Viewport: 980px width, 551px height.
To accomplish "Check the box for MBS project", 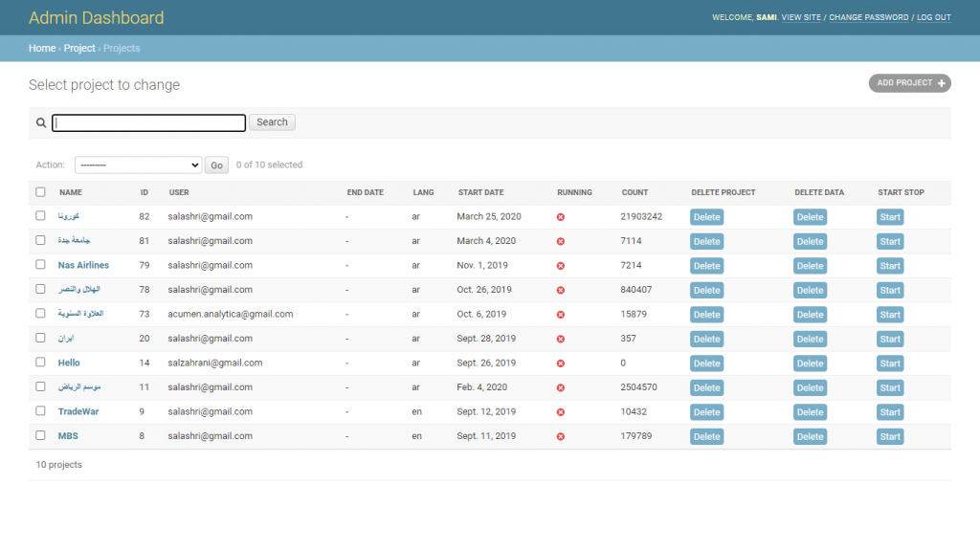I will point(40,435).
